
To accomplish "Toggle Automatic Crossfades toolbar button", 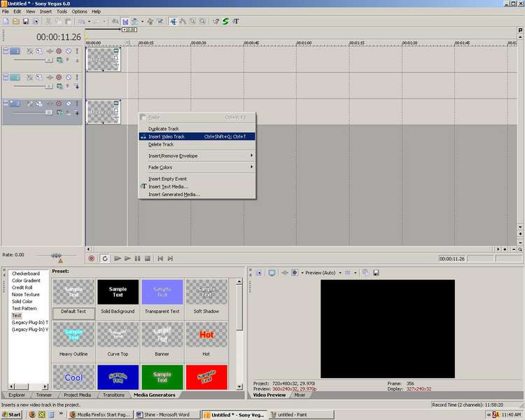I will point(125,22).
